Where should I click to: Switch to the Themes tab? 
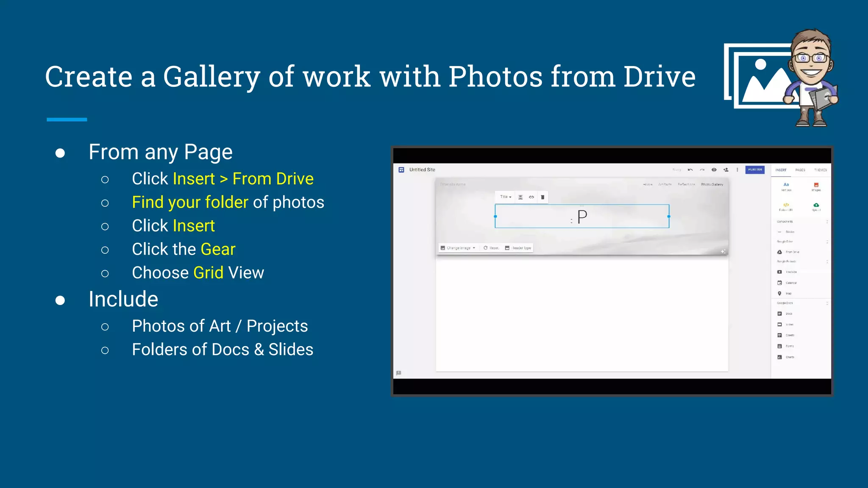820,170
